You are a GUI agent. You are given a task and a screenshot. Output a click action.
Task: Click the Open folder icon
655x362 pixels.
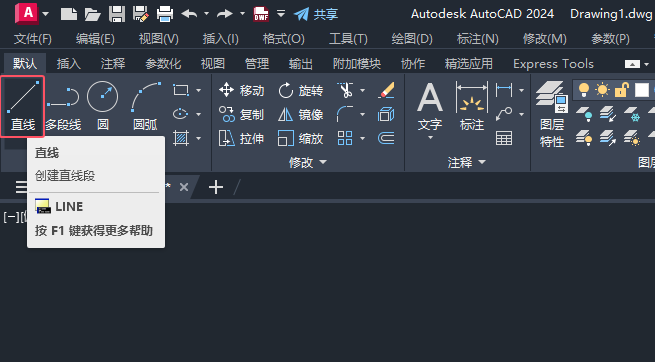pyautogui.click(x=93, y=14)
